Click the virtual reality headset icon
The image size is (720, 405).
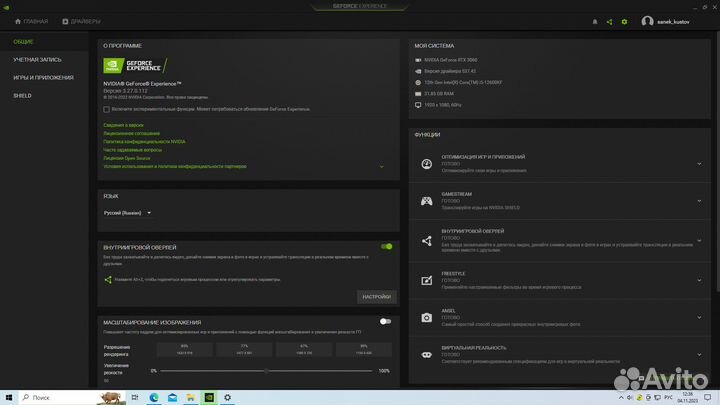(x=427, y=354)
